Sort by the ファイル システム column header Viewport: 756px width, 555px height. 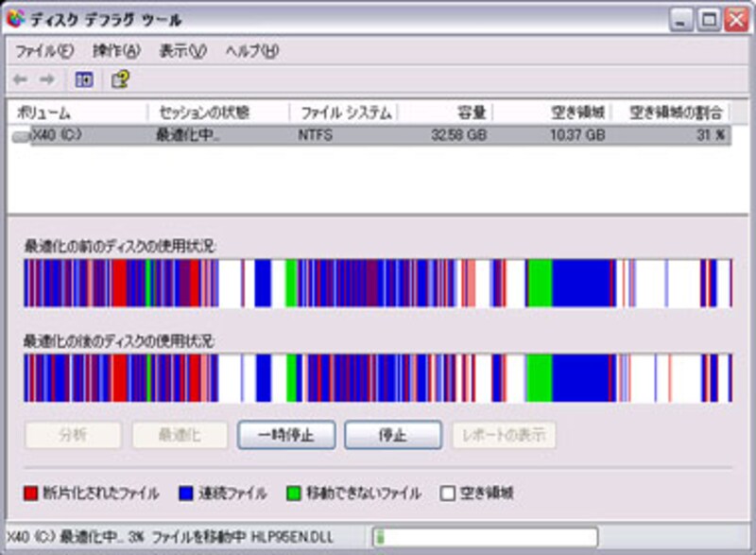coord(344,113)
